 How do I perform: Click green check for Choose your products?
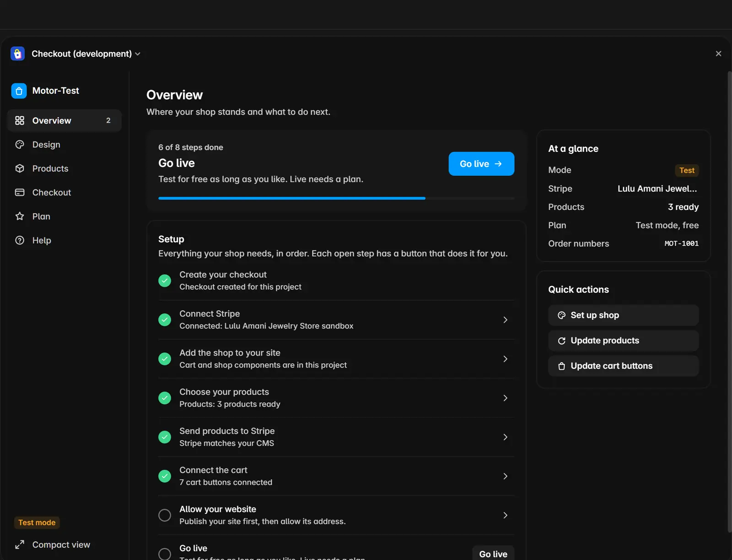[165, 398]
